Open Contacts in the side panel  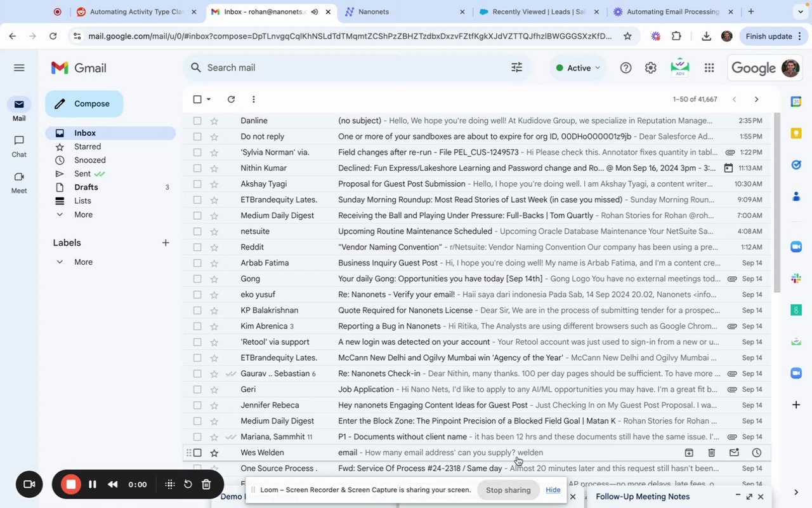point(796,196)
